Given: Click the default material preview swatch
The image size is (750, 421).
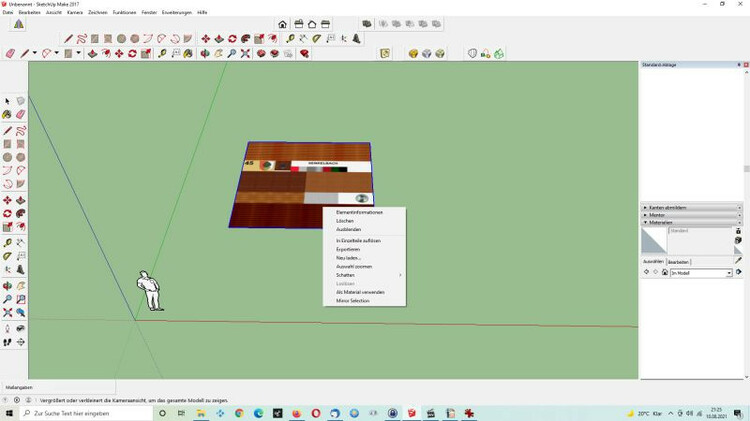Looking at the screenshot, I should (x=654, y=240).
